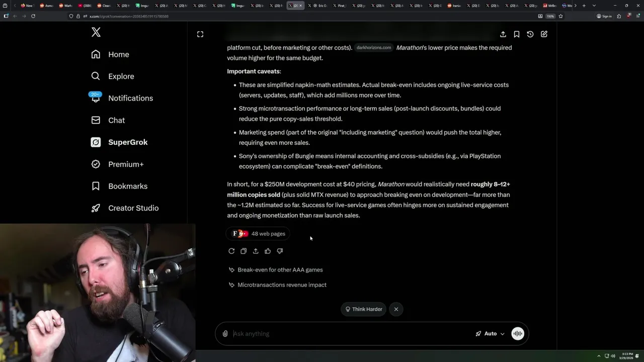Like the Grok response with thumbs up
644x362 pixels.
pos(268,251)
